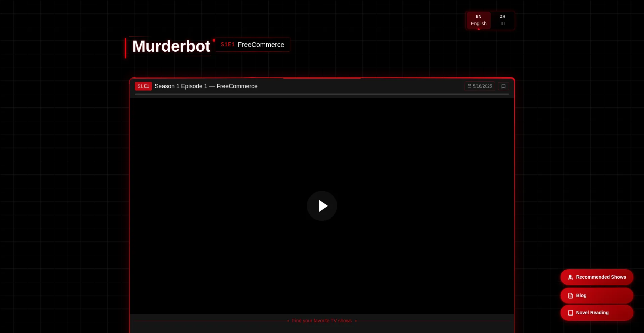Switch the language to ZH
This screenshot has width=644, height=333.
(x=502, y=20)
